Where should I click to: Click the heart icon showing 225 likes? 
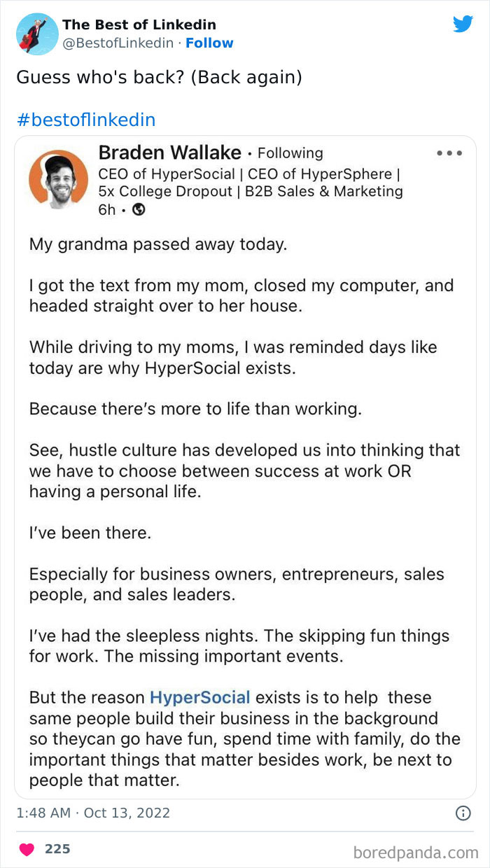tap(26, 848)
